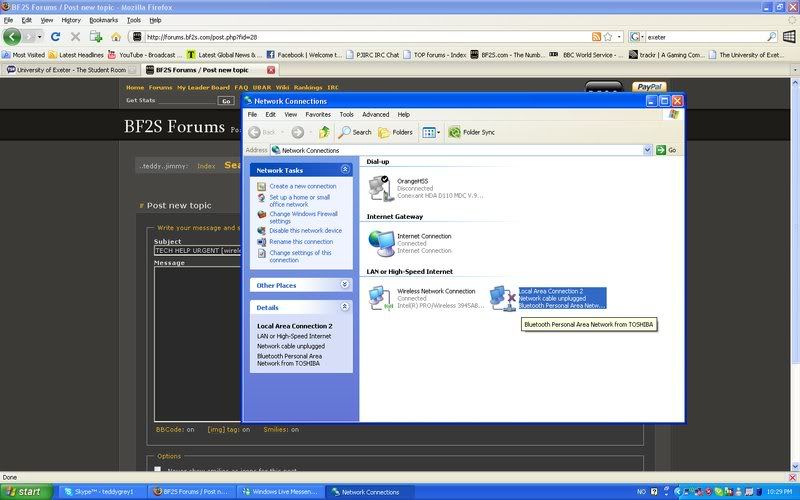
Task: Click Rename this connection
Action: coord(301,242)
